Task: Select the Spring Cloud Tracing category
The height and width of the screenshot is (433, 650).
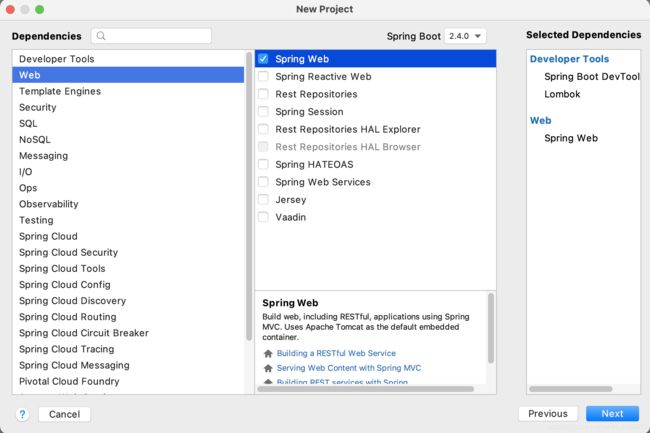Action: [x=128, y=350]
